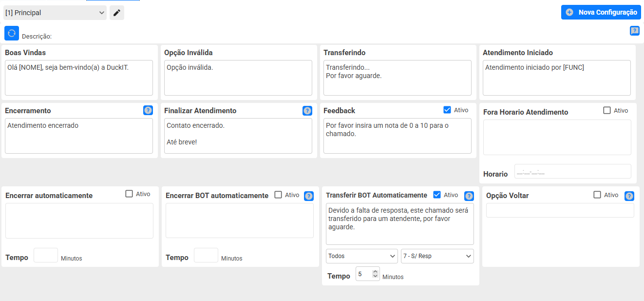This screenshot has height=301, width=644.
Task: Open the 7 - S/ Resp dropdown
Action: 437,256
